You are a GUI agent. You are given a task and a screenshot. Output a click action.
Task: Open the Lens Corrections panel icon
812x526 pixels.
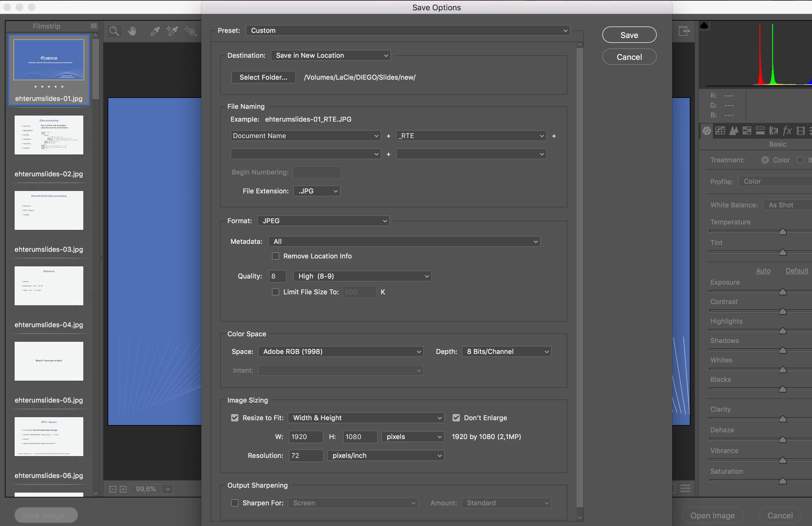(774, 131)
